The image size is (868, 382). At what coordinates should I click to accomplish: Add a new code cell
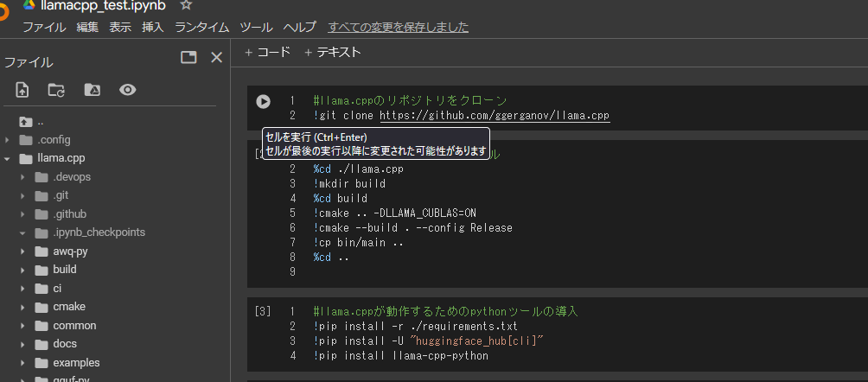pyautogui.click(x=267, y=52)
